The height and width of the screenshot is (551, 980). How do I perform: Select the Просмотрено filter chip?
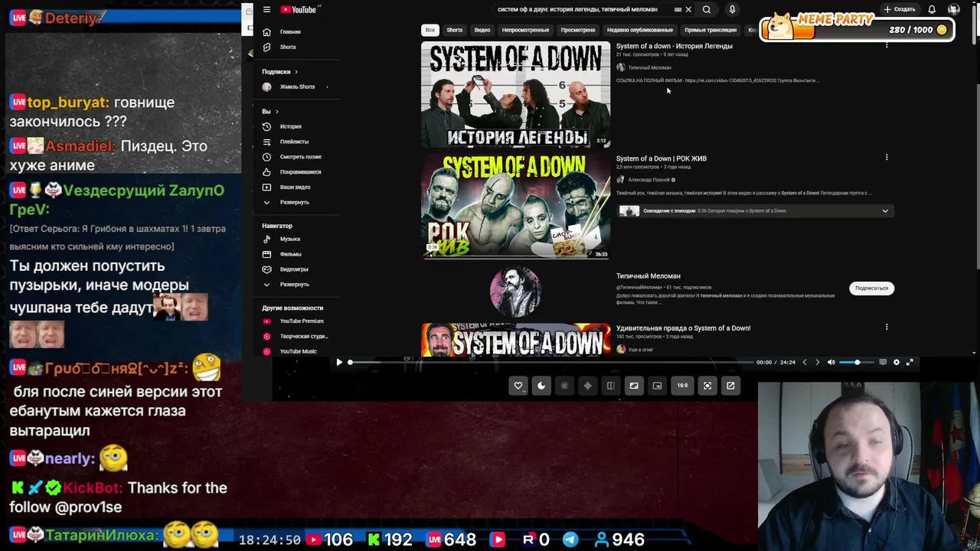click(x=578, y=30)
